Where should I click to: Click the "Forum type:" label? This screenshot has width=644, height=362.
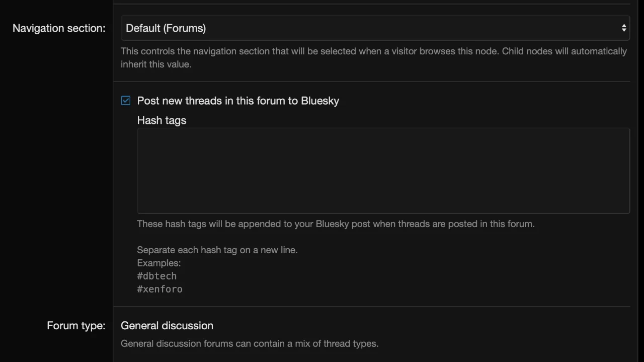click(x=76, y=326)
